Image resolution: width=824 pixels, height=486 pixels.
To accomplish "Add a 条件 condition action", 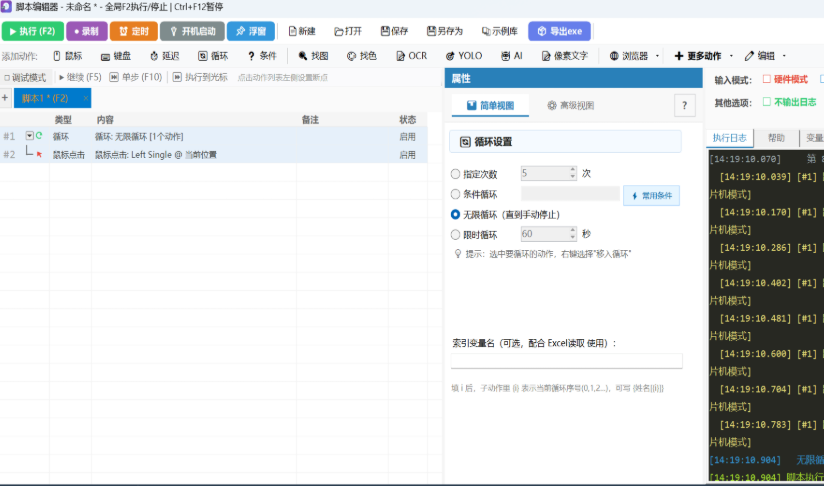I will (262, 56).
